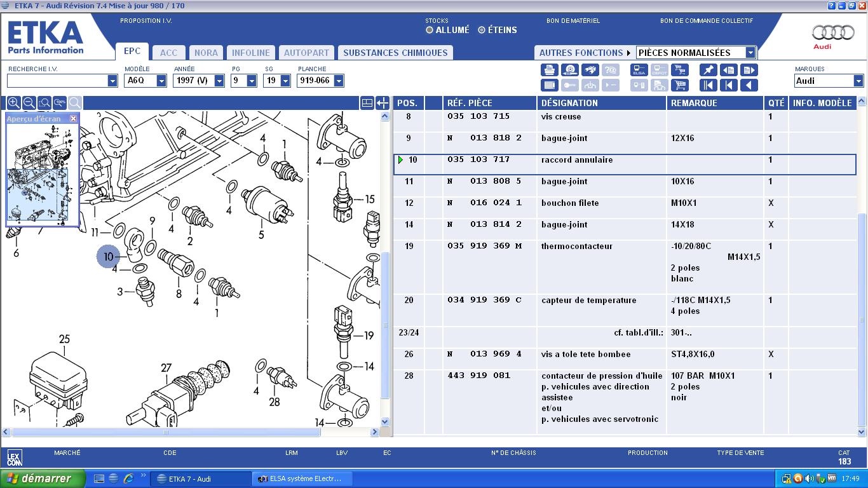Expand the AUTRES FONCTIONS menu

(x=585, y=53)
